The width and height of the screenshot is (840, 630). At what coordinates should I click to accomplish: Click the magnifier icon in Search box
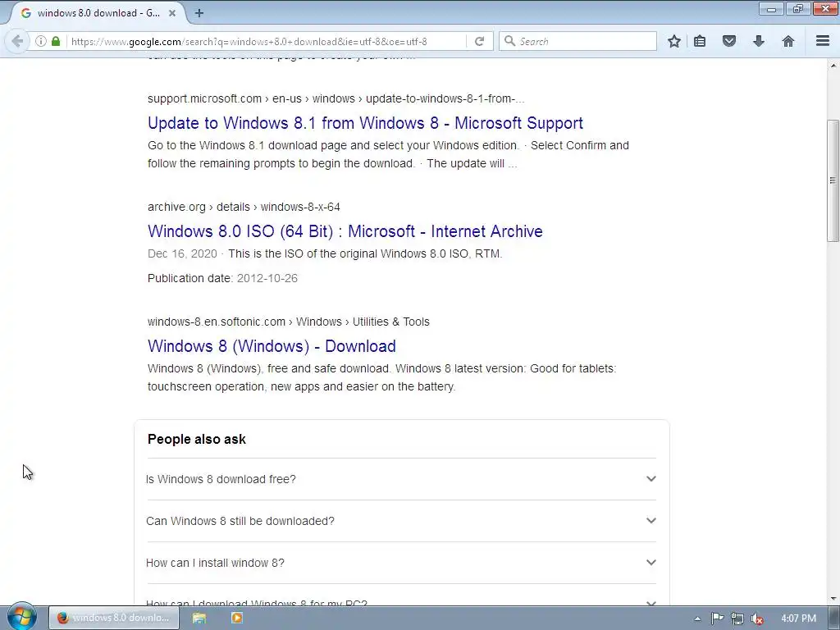point(510,41)
